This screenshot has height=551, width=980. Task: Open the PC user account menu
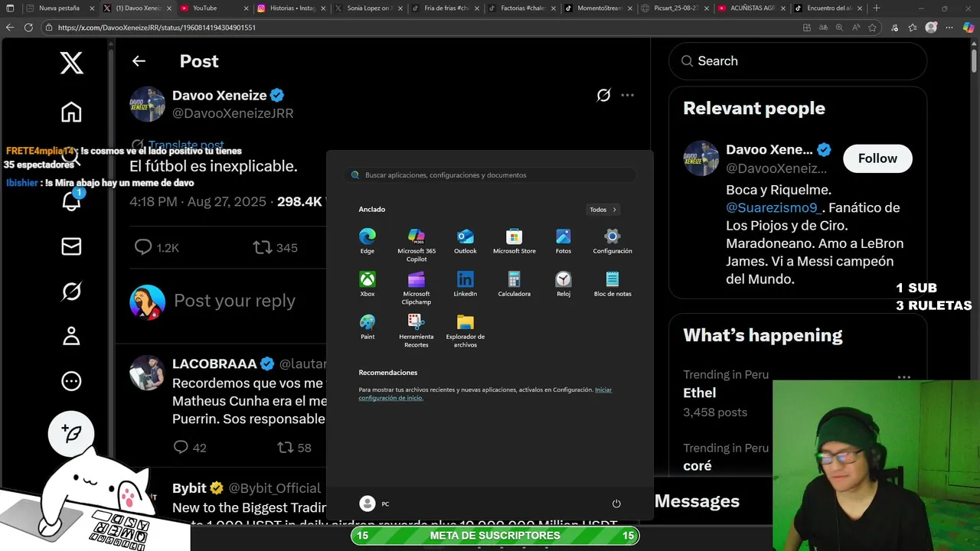(374, 504)
